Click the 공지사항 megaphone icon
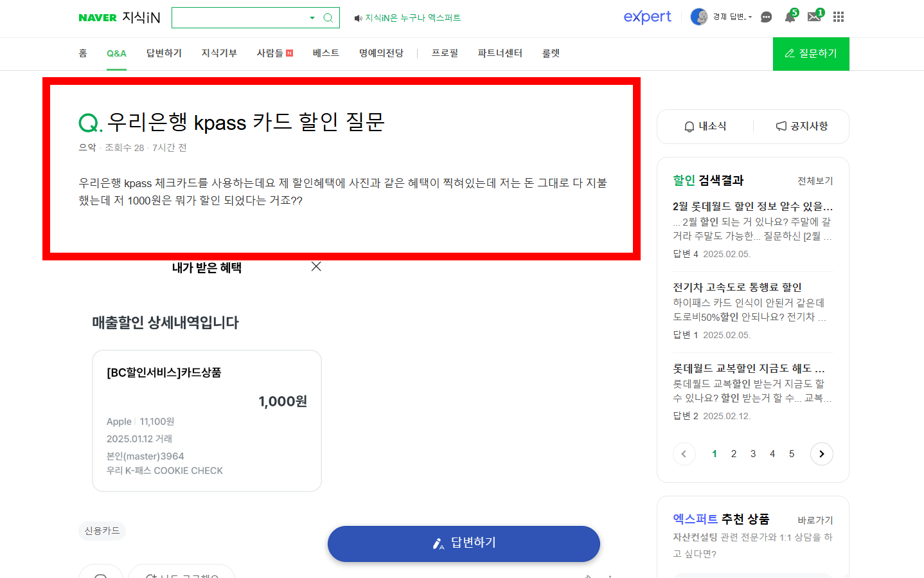Viewport: 924px width, 578px height. coord(781,126)
